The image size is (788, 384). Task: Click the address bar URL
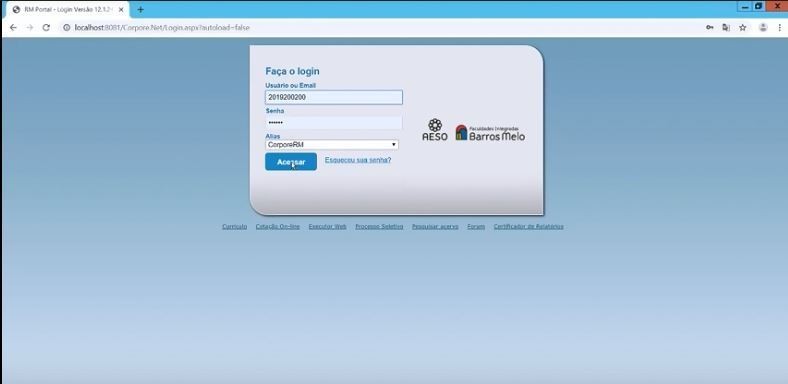[162, 28]
